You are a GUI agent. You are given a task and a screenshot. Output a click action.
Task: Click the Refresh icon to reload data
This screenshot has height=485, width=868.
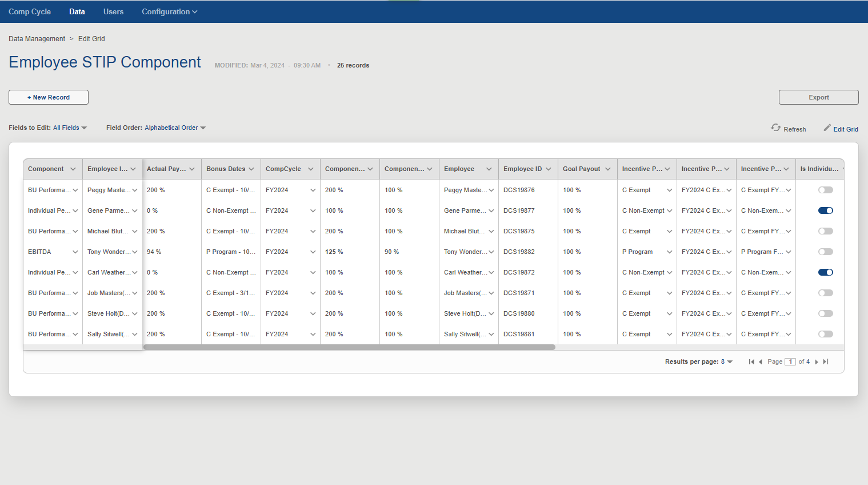(776, 128)
